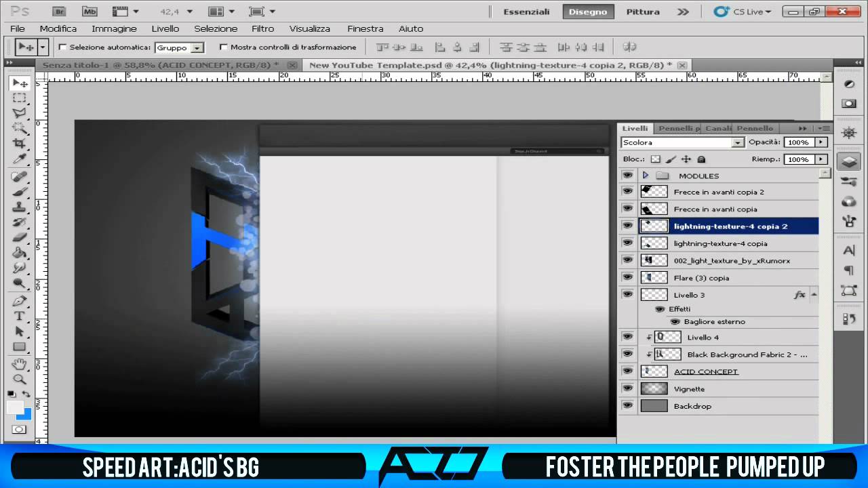868x488 pixels.
Task: Select the Type tool
Action: click(20, 316)
